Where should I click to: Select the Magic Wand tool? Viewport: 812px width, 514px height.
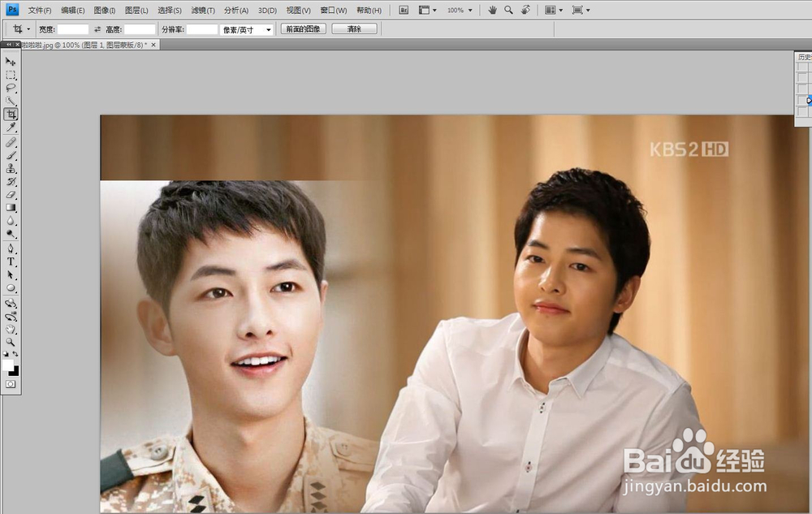pyautogui.click(x=11, y=101)
